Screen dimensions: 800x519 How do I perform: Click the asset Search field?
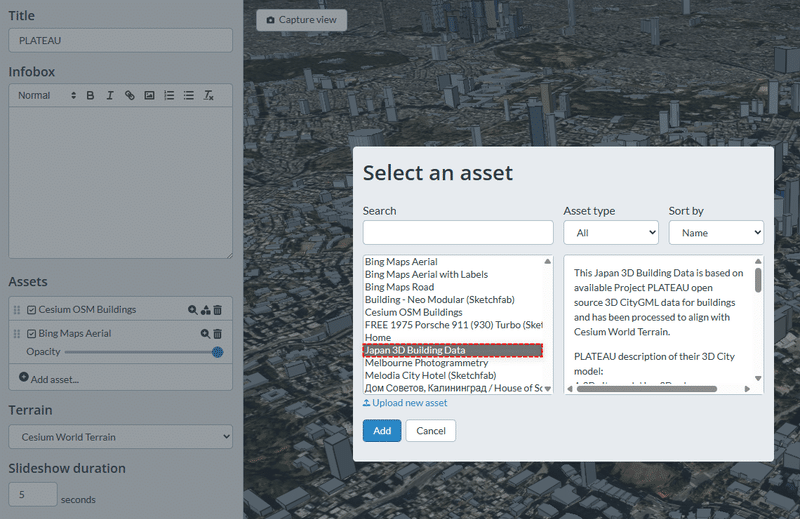coord(457,232)
